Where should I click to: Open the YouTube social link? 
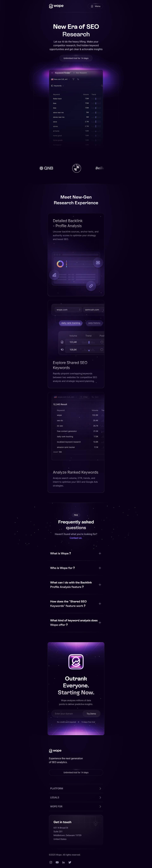tap(57, 862)
